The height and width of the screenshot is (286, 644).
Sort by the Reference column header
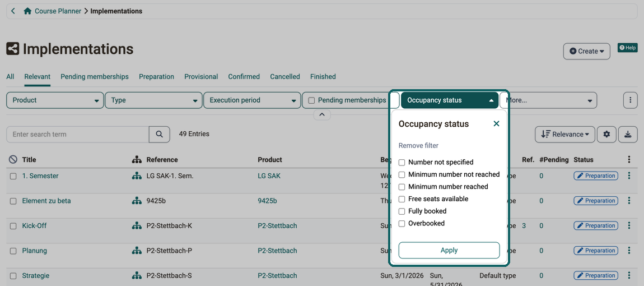[162, 160]
